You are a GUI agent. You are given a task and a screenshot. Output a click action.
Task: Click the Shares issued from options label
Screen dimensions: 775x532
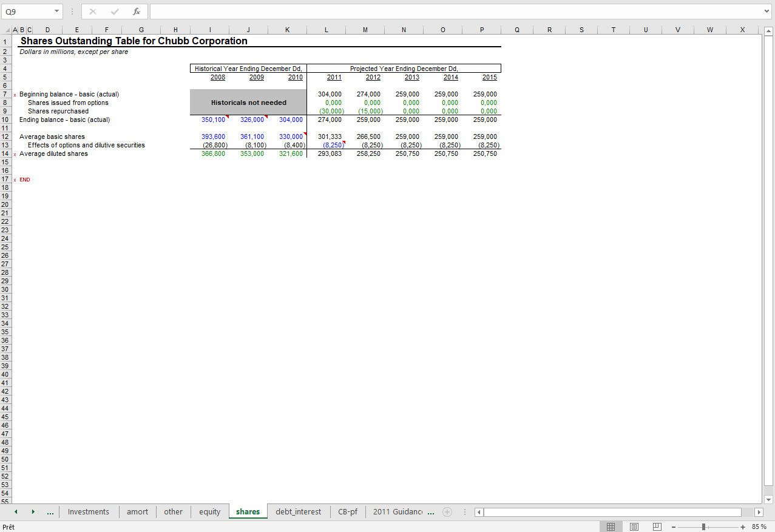pos(68,103)
